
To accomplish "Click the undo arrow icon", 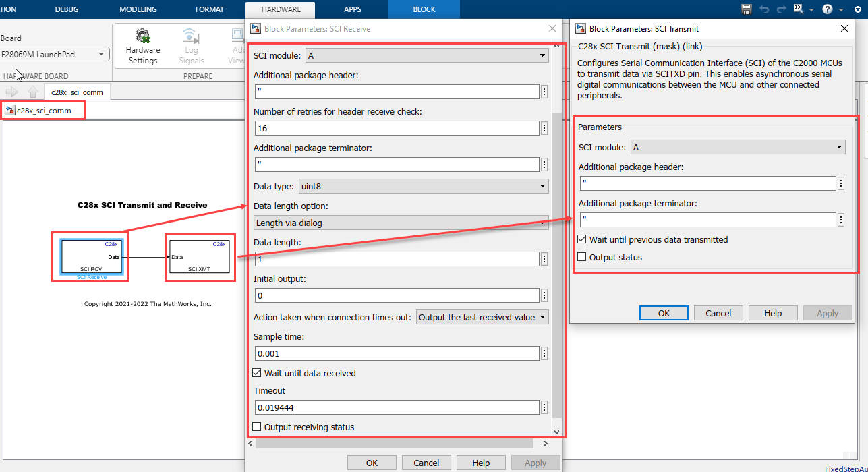I will click(x=764, y=9).
